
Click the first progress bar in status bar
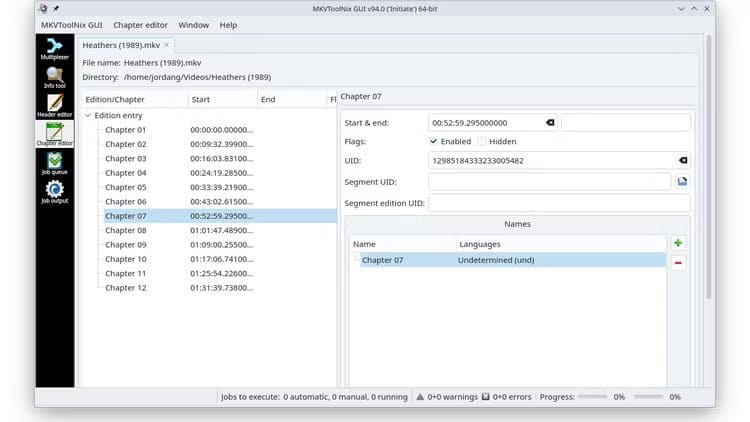(x=592, y=397)
